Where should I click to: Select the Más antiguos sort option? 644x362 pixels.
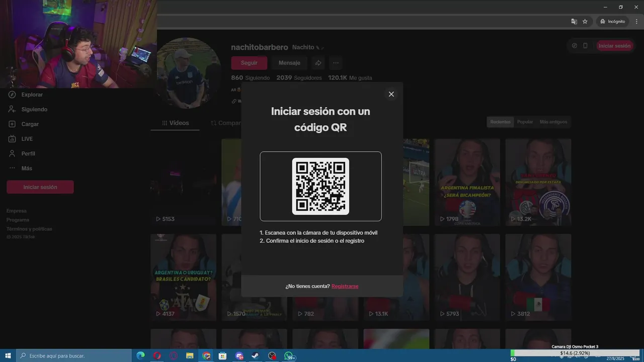pyautogui.click(x=553, y=122)
